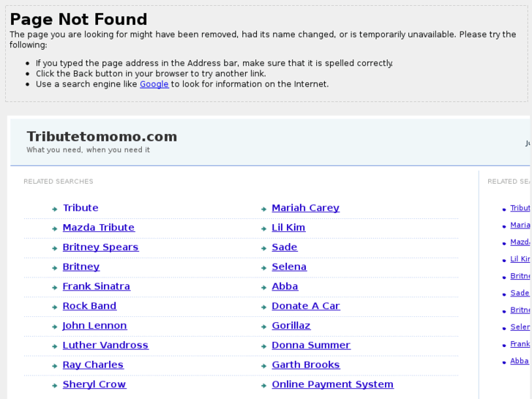Open the John Lennon link
The width and height of the screenshot is (532, 399).
[x=94, y=326]
